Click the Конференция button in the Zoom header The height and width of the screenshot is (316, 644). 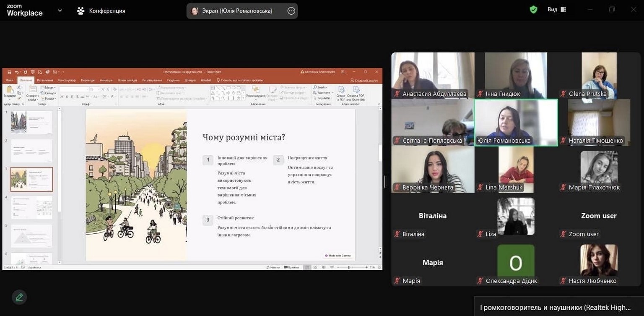click(101, 11)
